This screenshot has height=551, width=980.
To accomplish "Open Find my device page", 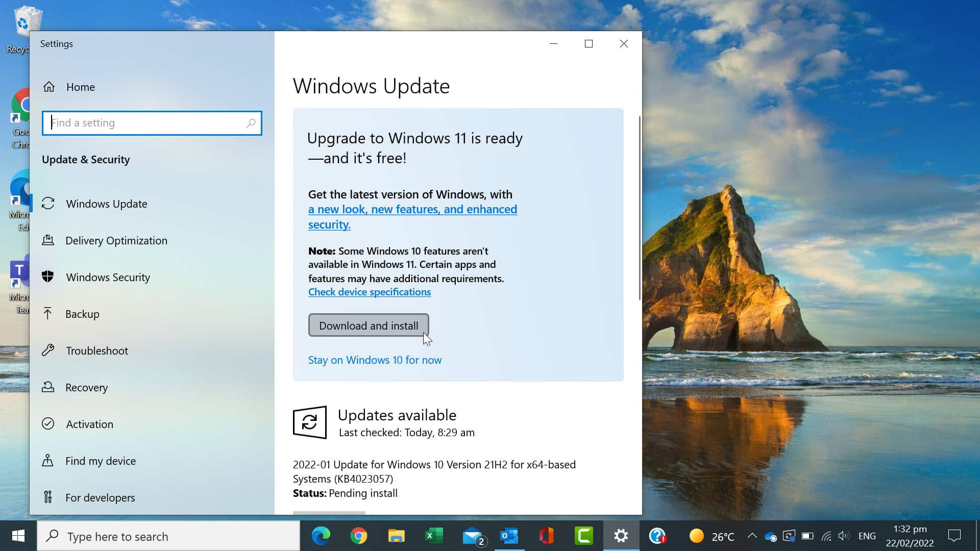I will 100,461.
